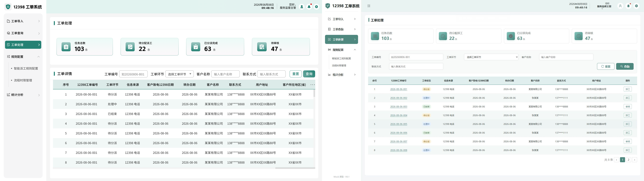The width and height of the screenshot is (644, 181).
Task: Open the 选择工单环节 dropdown in right view
Action: pyautogui.click(x=491, y=57)
